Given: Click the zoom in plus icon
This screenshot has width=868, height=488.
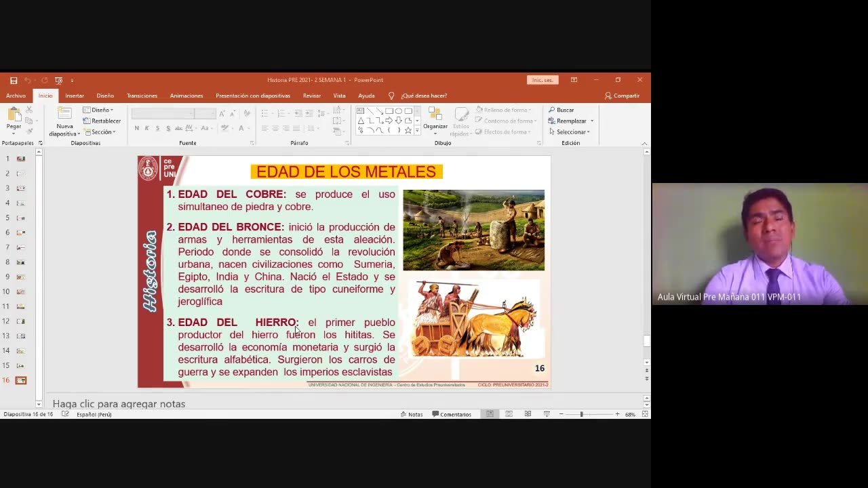Looking at the screenshot, I should pos(617,414).
